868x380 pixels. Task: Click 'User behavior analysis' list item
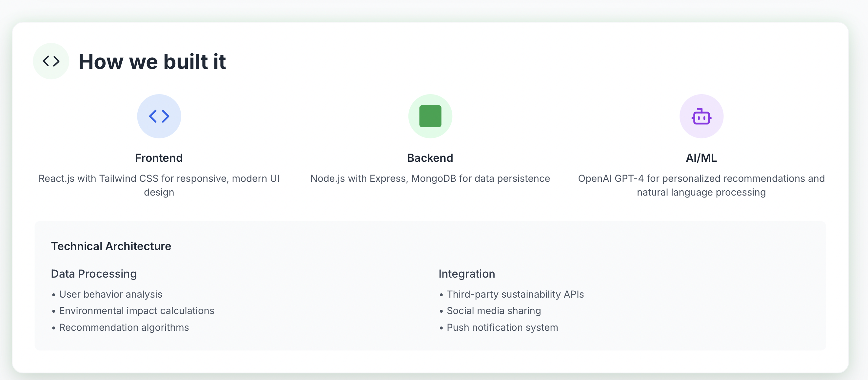point(110,294)
